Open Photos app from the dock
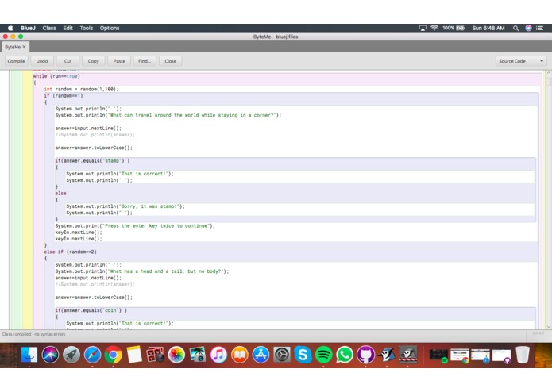This screenshot has height=392, width=552. (176, 355)
